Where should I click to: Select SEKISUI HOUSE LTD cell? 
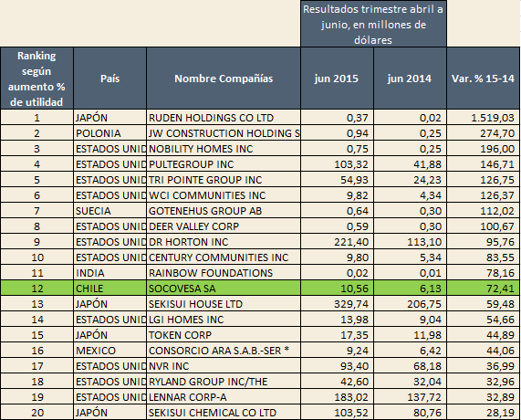point(224,304)
